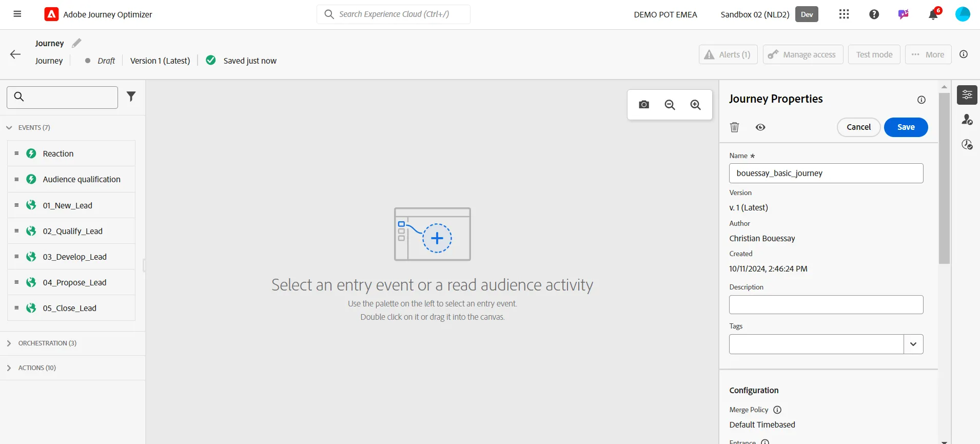The width and height of the screenshot is (980, 444).
Task: Open the apps grid switcher
Action: click(844, 14)
